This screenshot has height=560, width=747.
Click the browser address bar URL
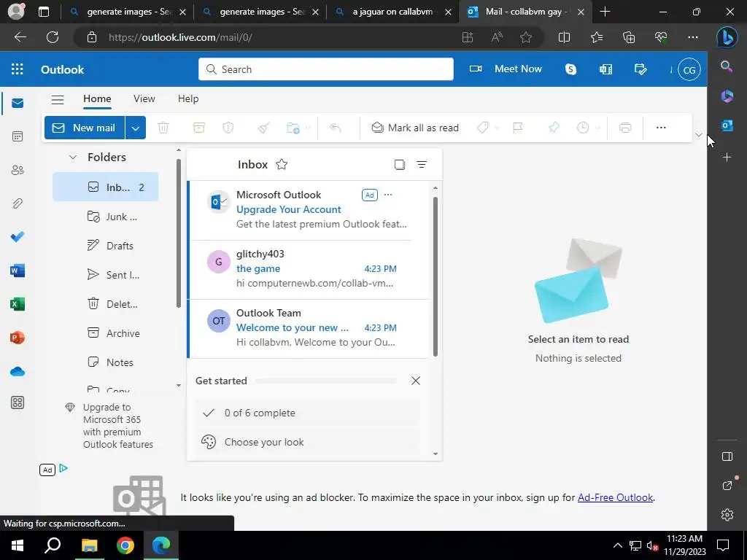[180, 37]
